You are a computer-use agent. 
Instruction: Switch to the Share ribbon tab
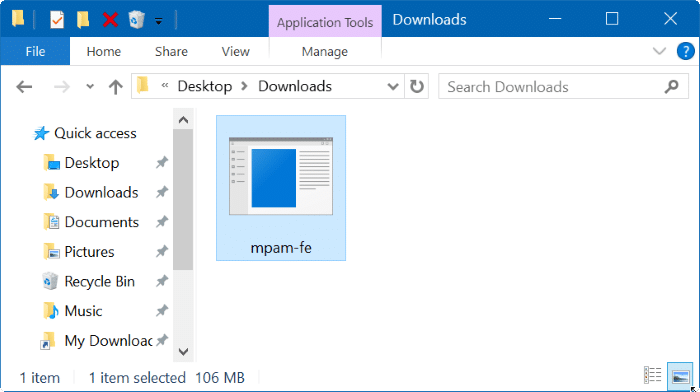pyautogui.click(x=171, y=51)
